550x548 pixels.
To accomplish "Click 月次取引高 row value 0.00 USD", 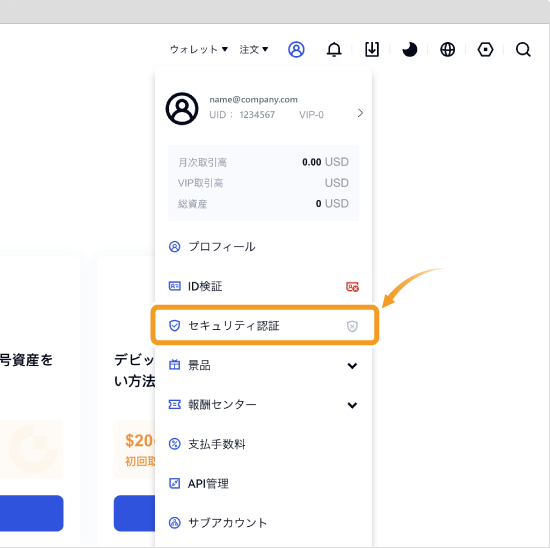I will coord(325,162).
